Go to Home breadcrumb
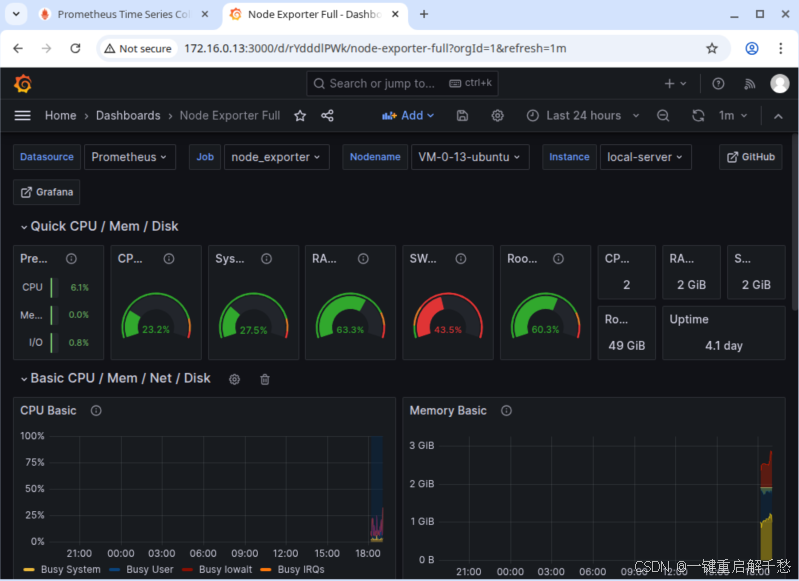The height and width of the screenshot is (581, 799). (x=61, y=116)
